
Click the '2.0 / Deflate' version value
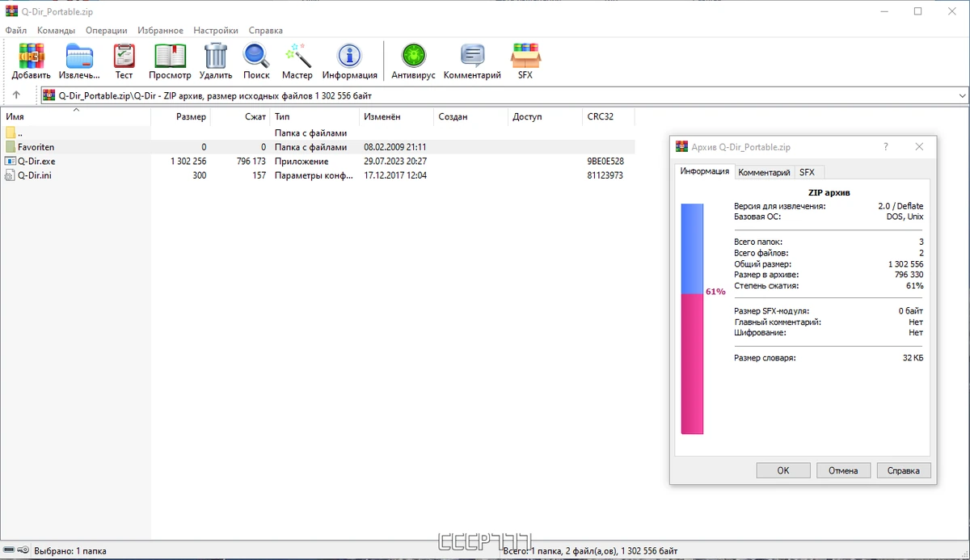point(900,206)
